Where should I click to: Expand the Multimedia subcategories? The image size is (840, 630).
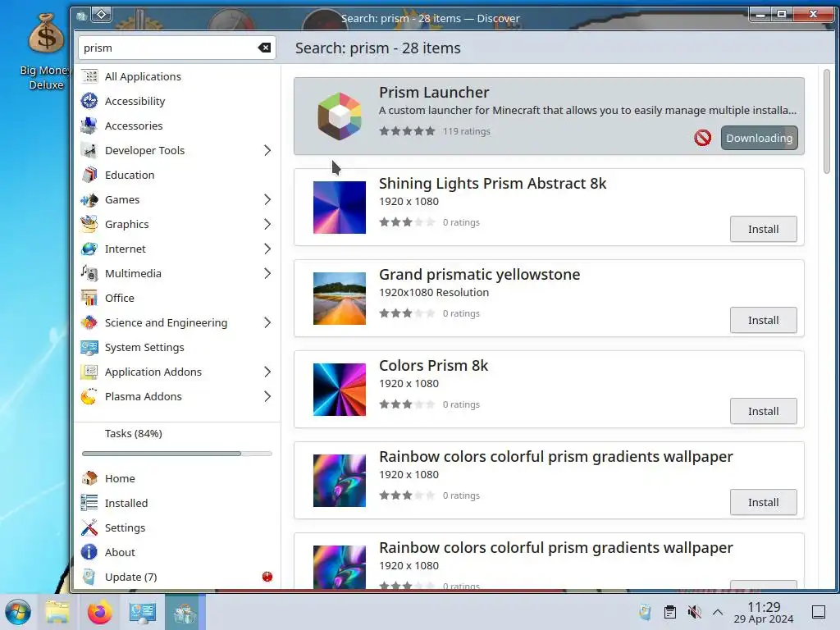(x=267, y=274)
